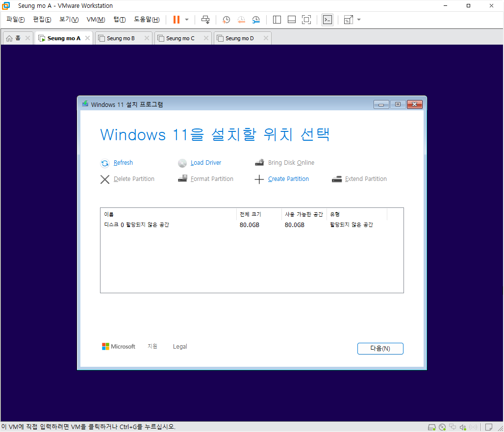Image resolution: width=504 pixels, height=432 pixels.
Task: Open the VM(M) menu
Action: point(96,20)
